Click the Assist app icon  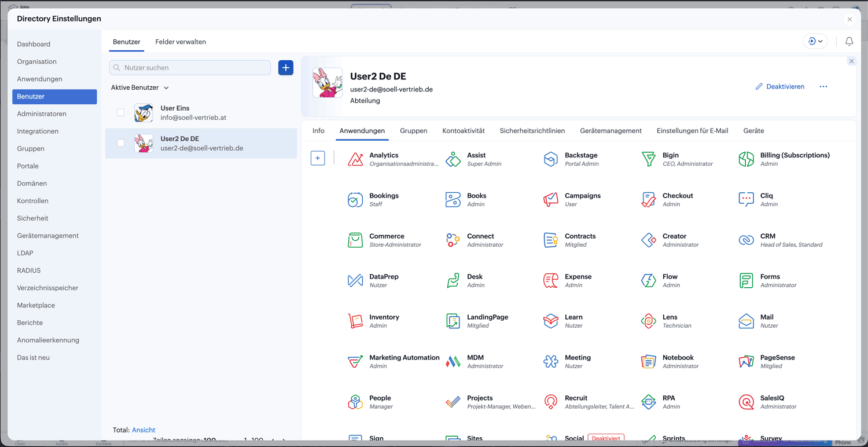point(453,159)
